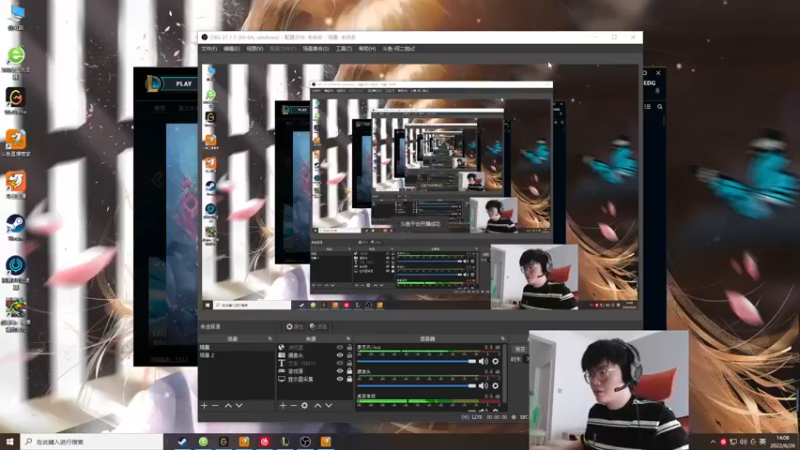This screenshot has width=800, height=450.
Task: Open NetEase Music red icon on taskbar
Action: click(x=264, y=442)
